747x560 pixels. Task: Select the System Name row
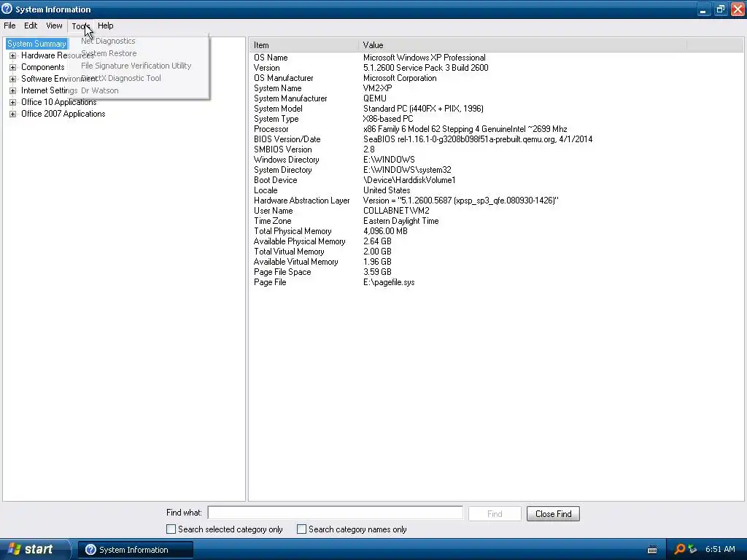point(495,88)
